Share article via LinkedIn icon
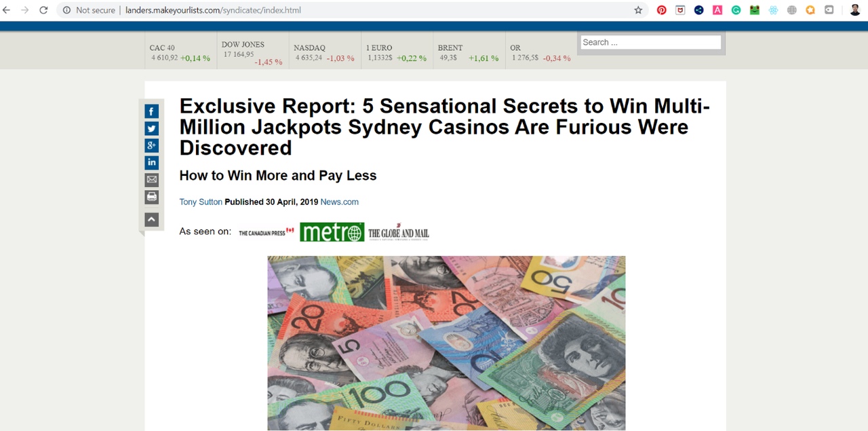Viewport: 868px width, 431px height. [x=152, y=162]
